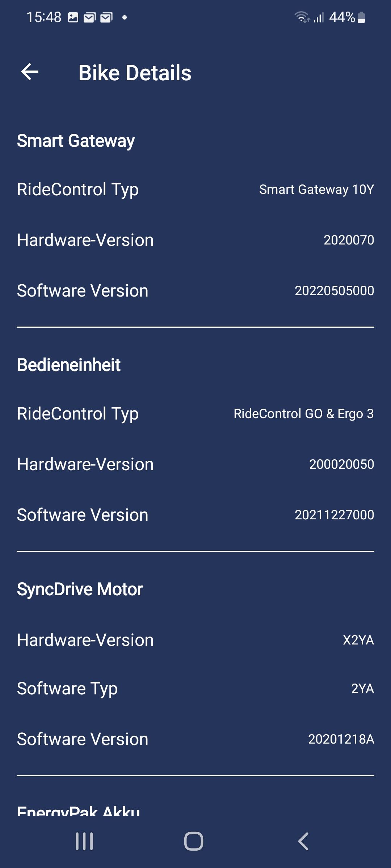Select the Smart Gateway section heading

(76, 141)
